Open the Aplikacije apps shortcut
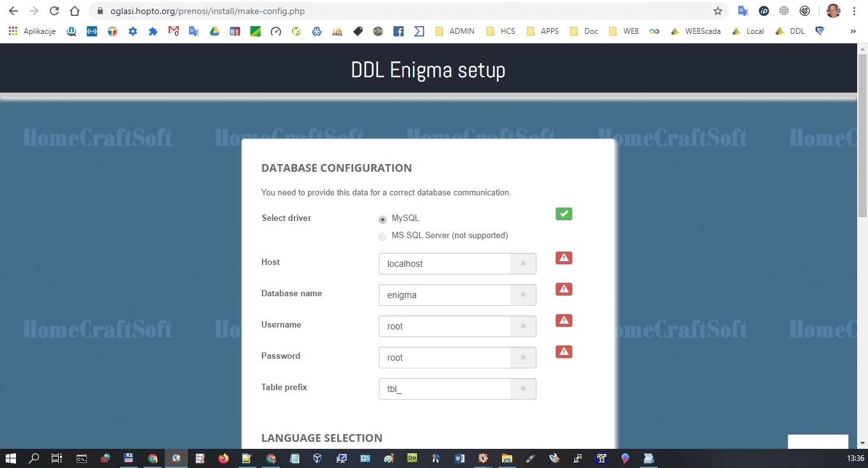The height and width of the screenshot is (468, 868). coord(32,31)
